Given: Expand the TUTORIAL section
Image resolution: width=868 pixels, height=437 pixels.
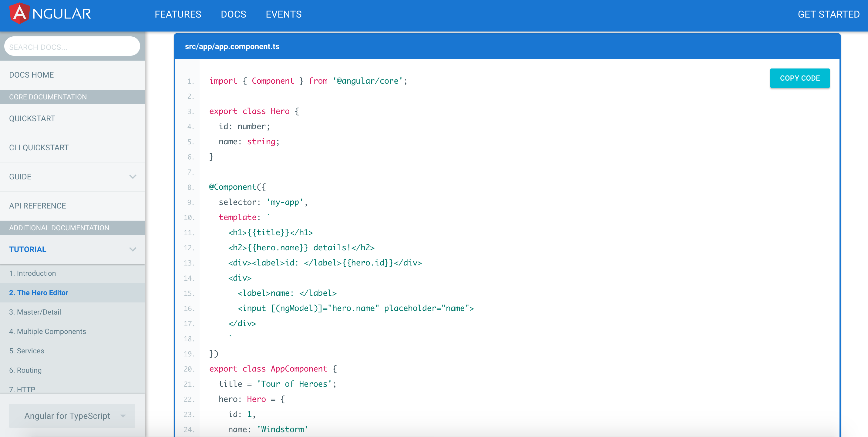Looking at the screenshot, I should pos(132,249).
